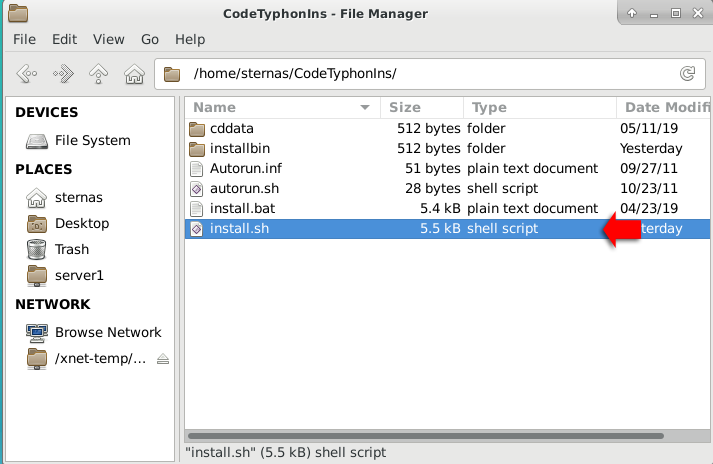
Task: Click the horizontal scrollbar in file list
Action: (426, 436)
